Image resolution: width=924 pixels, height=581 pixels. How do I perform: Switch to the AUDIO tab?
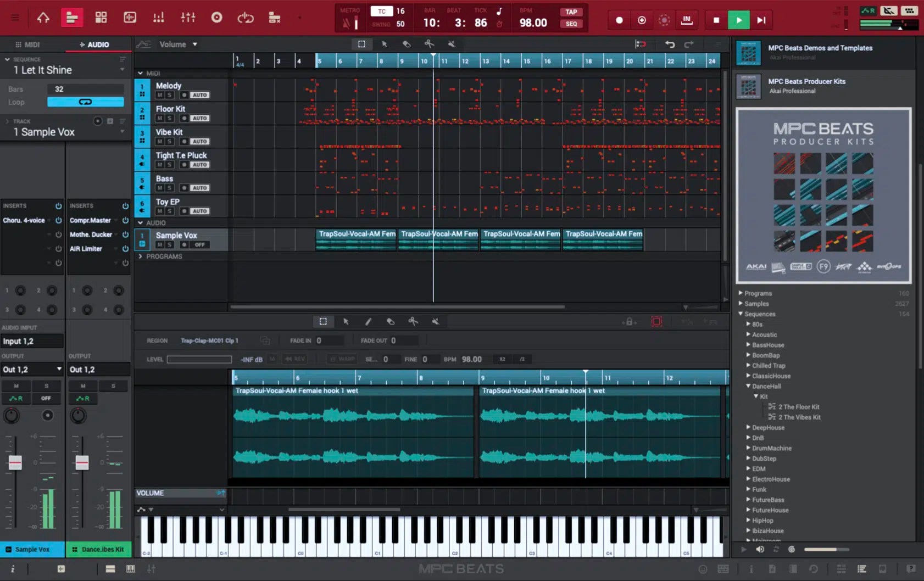pos(98,44)
